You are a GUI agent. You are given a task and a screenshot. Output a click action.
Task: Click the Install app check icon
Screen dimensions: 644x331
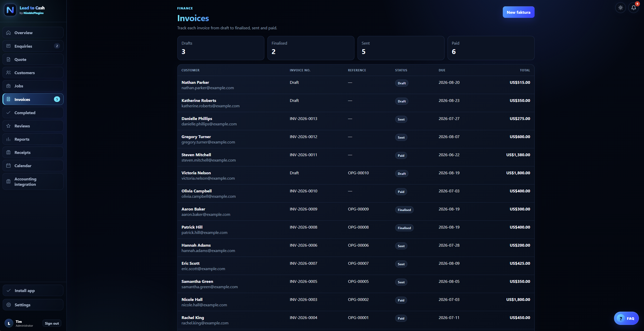coord(9,290)
